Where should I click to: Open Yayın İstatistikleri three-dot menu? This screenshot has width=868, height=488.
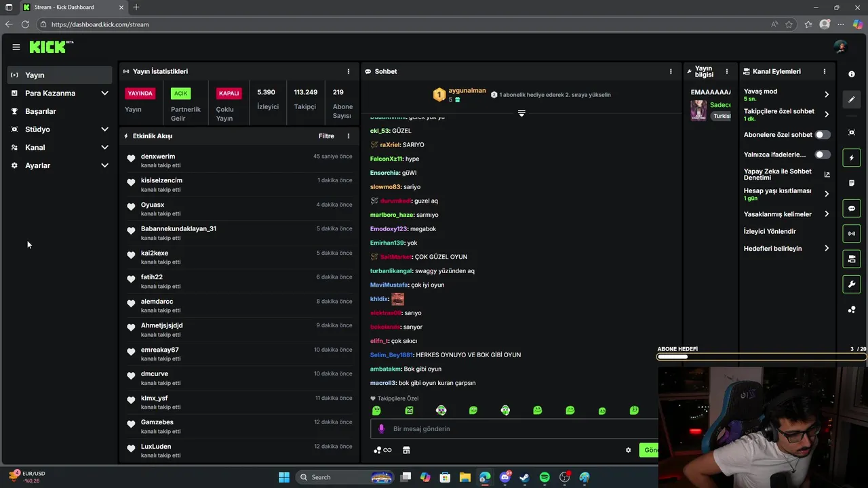point(349,71)
